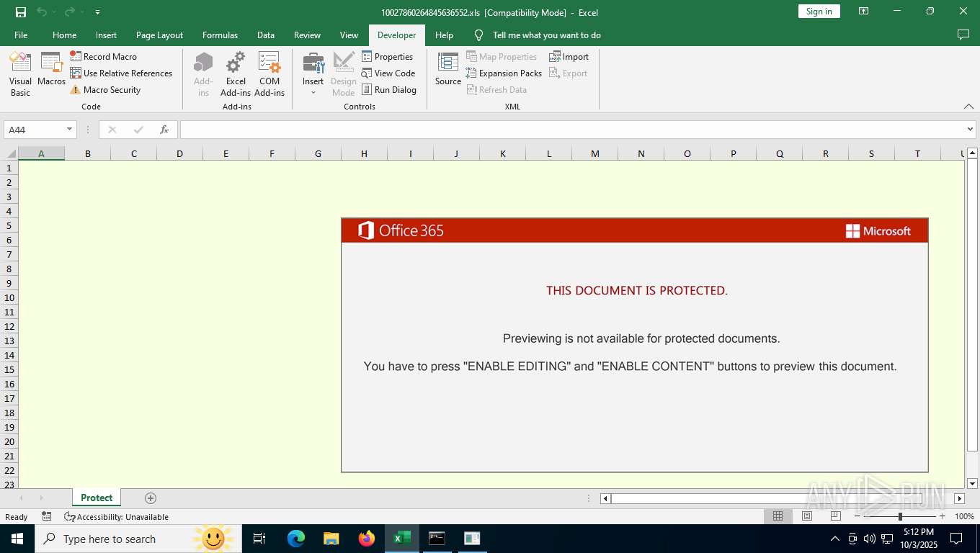Click the zoom in plus button
This screenshot has height=553, width=980.
(x=942, y=516)
